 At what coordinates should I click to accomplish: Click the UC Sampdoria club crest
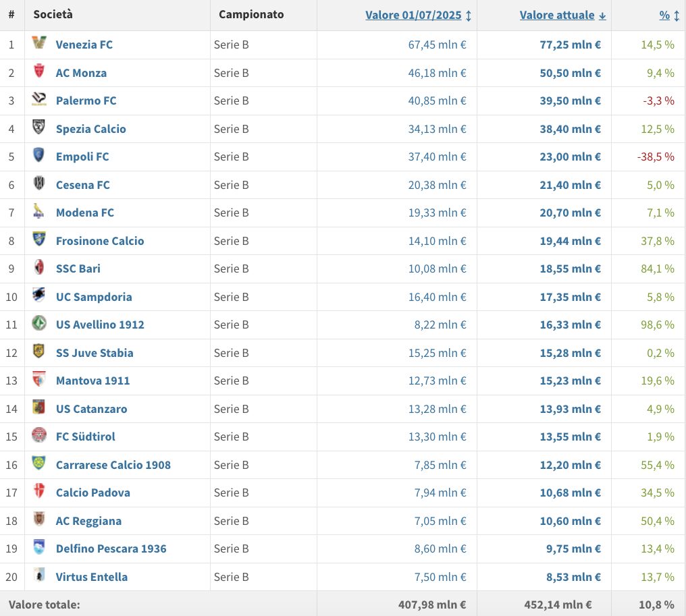39,295
